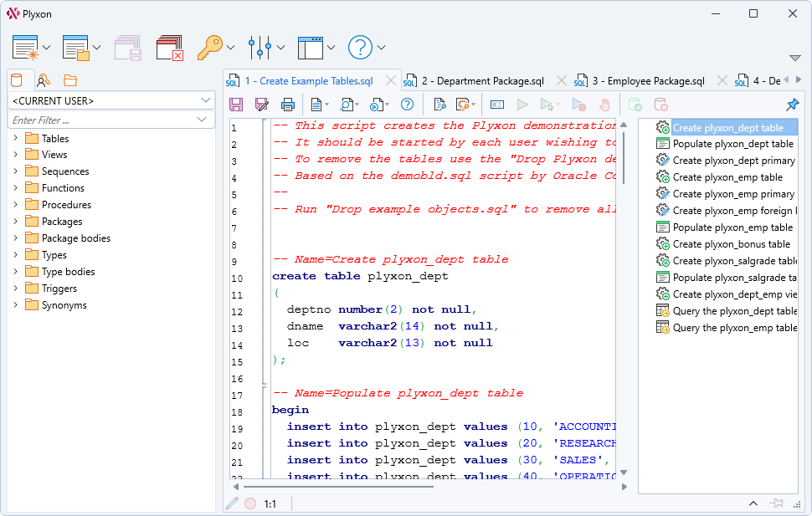Expand the Tables folder
The height and width of the screenshot is (516, 812).
tap(16, 138)
